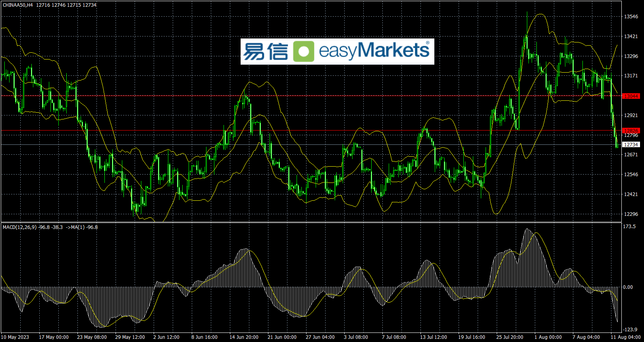Click the 13171 price axis label

(631, 76)
